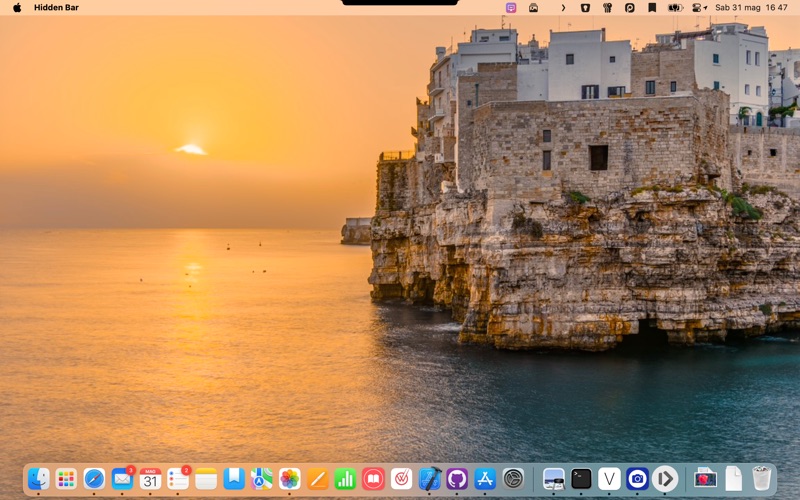Show battery status in the menu bar
800x500 pixels.
coord(676,7)
